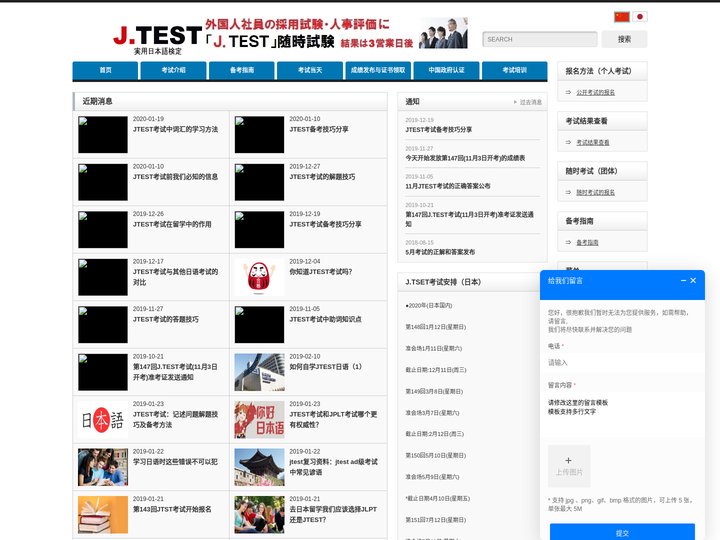Click the broken image thumbnail for JTEST考试中词汇的学习方法
Image resolution: width=720 pixels, height=540 pixels.
pos(103,135)
